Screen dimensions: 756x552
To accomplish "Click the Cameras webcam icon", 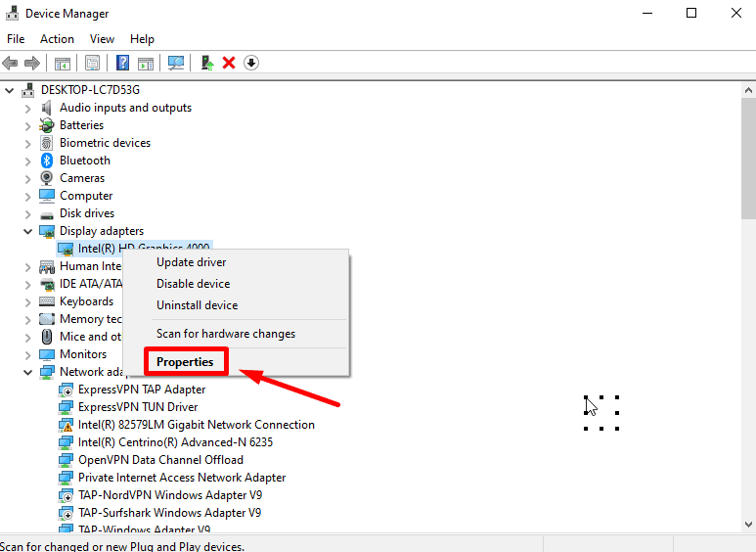I will (x=47, y=178).
